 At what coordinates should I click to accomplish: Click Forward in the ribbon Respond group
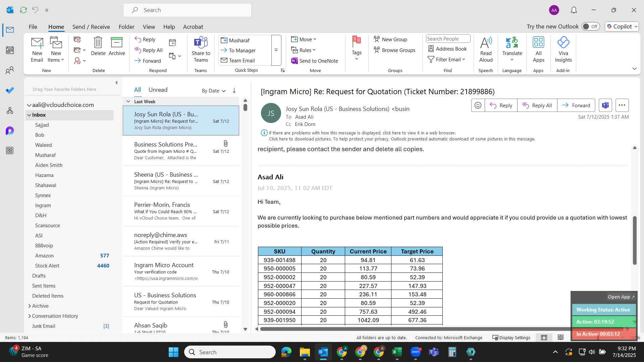pos(148,61)
